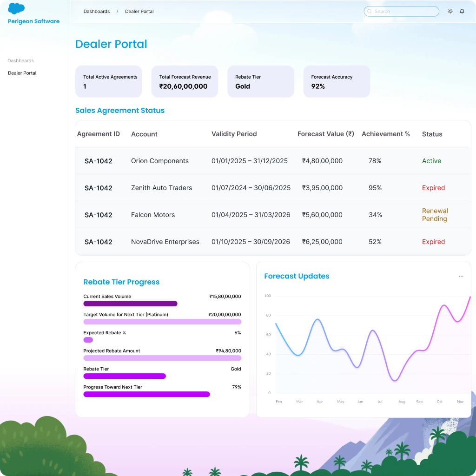Click into the Search input field
The height and width of the screenshot is (476, 476).
pyautogui.click(x=404, y=12)
